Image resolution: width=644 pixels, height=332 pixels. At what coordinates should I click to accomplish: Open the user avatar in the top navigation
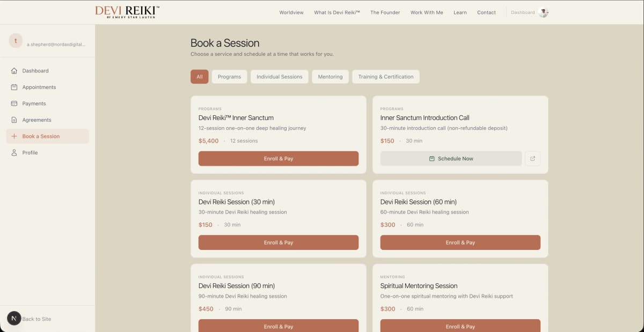(x=544, y=12)
